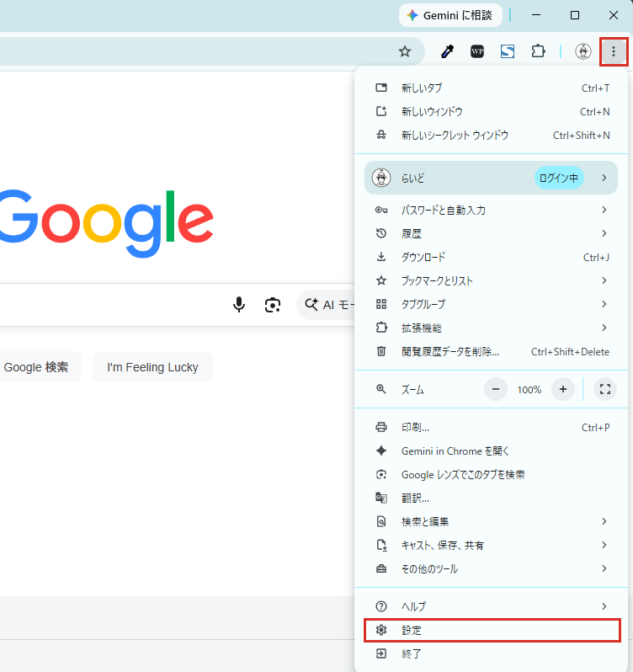
Task: Decrease zoom with the minus button
Action: [496, 389]
